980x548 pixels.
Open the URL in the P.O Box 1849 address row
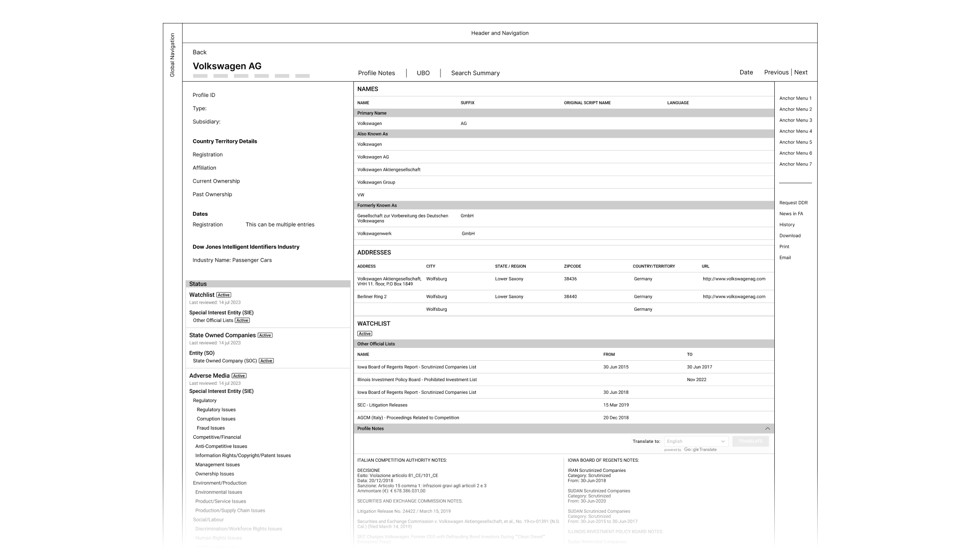(734, 279)
